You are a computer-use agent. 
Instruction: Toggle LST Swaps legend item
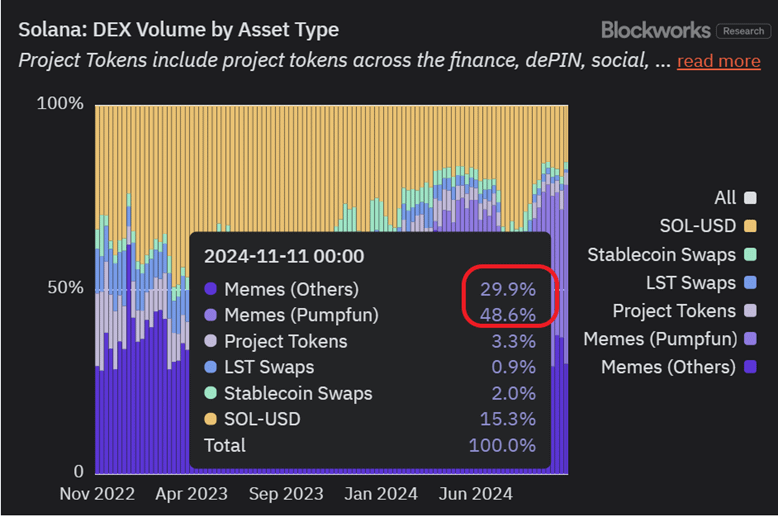pyautogui.click(x=690, y=283)
